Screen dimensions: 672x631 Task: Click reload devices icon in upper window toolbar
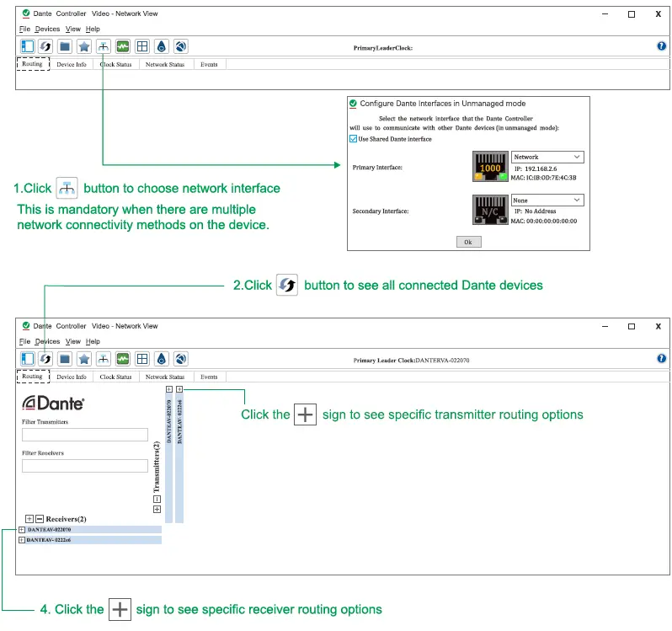[45, 46]
